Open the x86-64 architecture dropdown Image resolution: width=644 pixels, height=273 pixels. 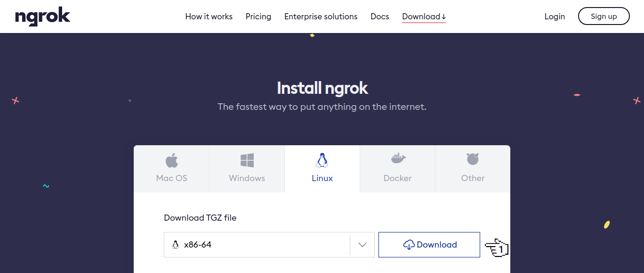coord(269,244)
